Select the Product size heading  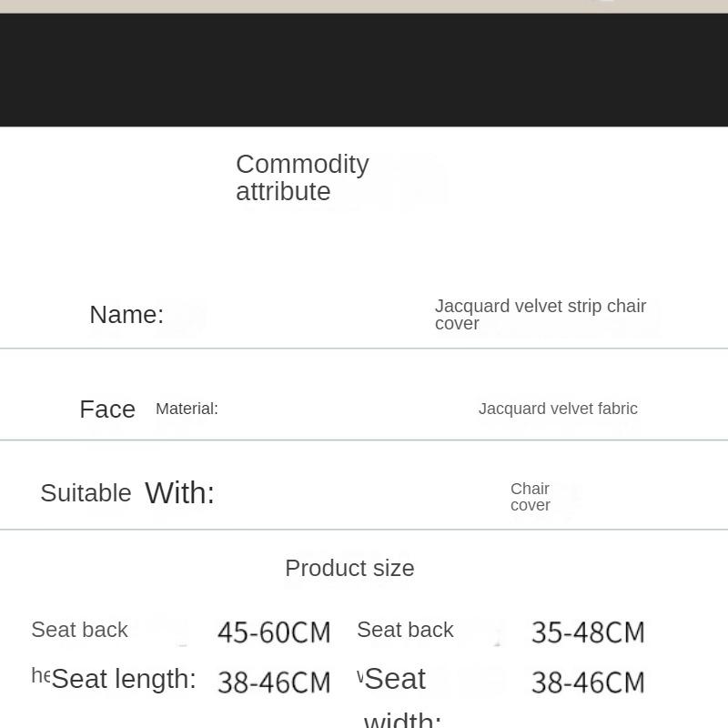pyautogui.click(x=349, y=569)
